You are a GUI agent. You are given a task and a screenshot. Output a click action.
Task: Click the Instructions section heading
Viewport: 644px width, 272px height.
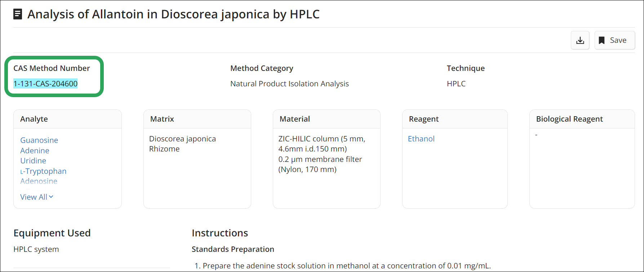coord(220,233)
